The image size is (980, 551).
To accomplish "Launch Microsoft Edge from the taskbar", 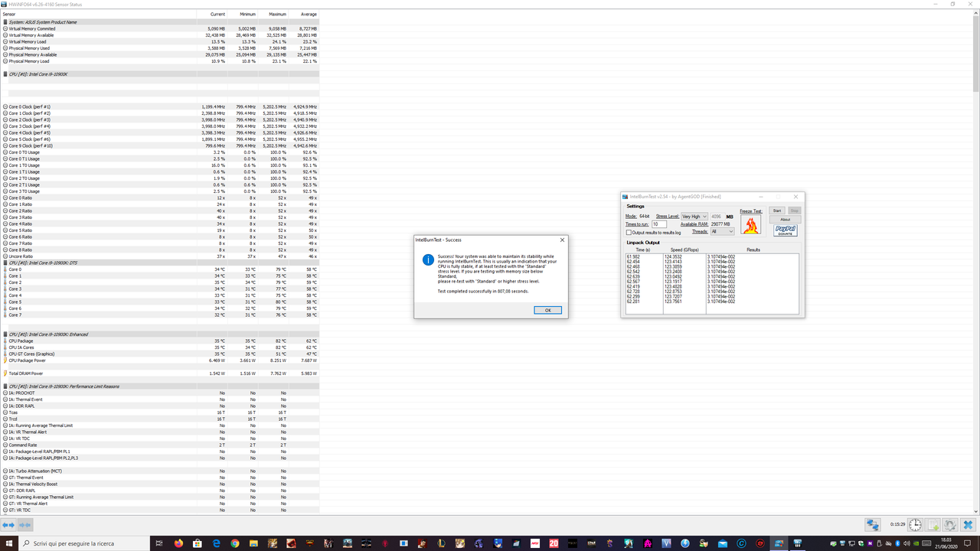I will point(216,543).
